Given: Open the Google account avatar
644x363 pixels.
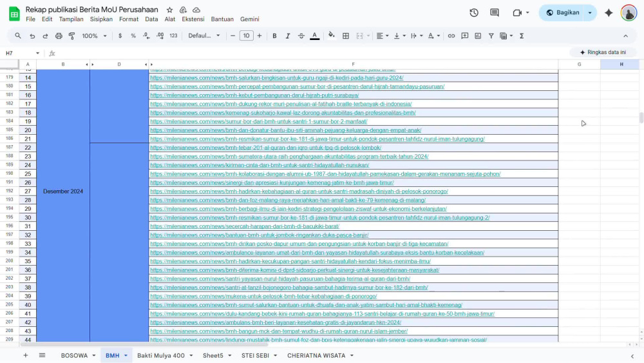Looking at the screenshot, I should 629,13.
